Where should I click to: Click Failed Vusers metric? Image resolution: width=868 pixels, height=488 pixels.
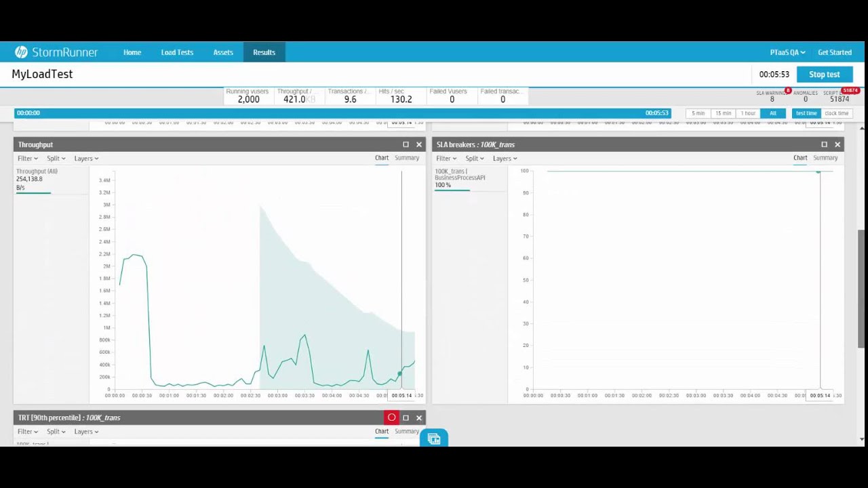point(452,96)
